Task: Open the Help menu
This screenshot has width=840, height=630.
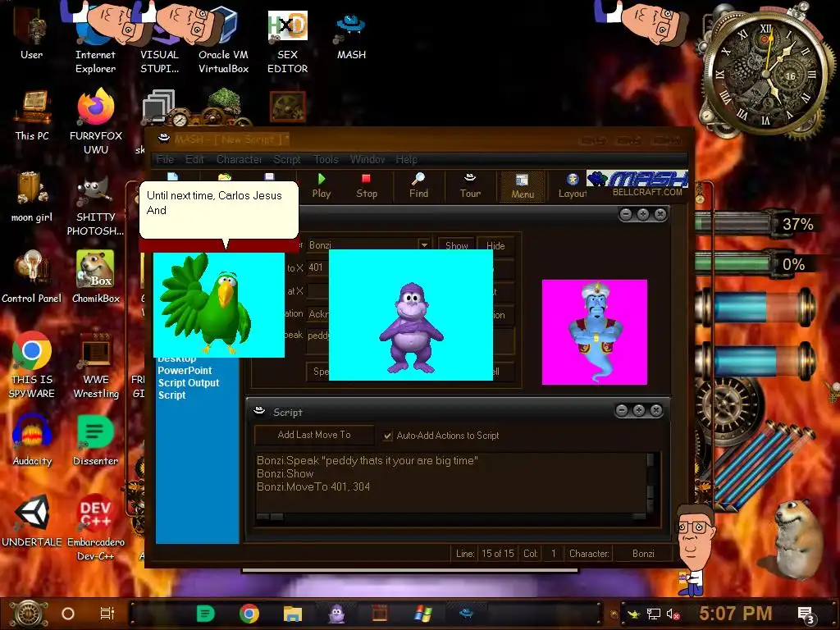Action: coord(407,159)
